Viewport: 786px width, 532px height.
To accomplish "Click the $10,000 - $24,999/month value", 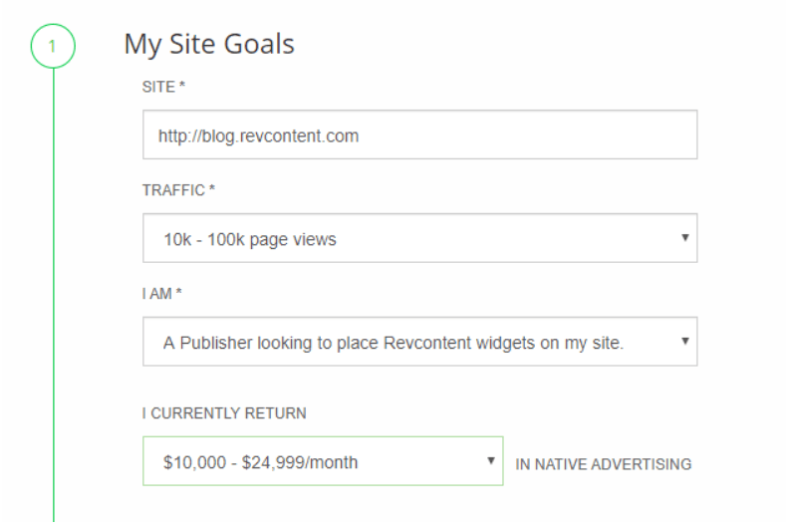I will point(261,462).
